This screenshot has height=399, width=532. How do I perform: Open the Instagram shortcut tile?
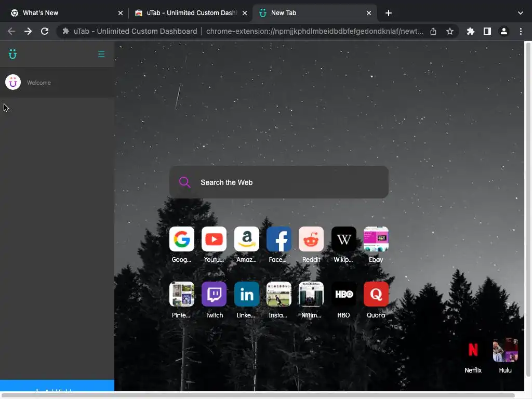[279, 294]
